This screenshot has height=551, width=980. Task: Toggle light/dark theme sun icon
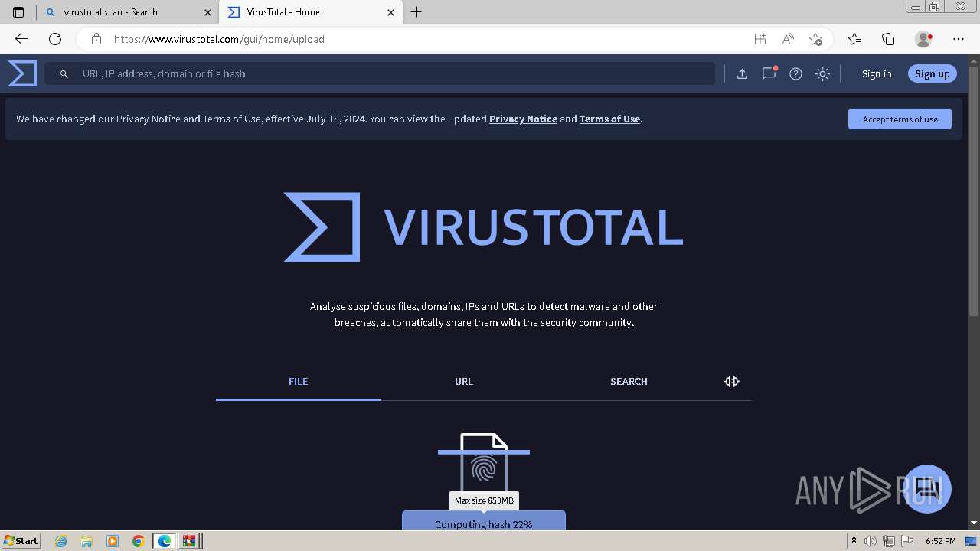[822, 74]
